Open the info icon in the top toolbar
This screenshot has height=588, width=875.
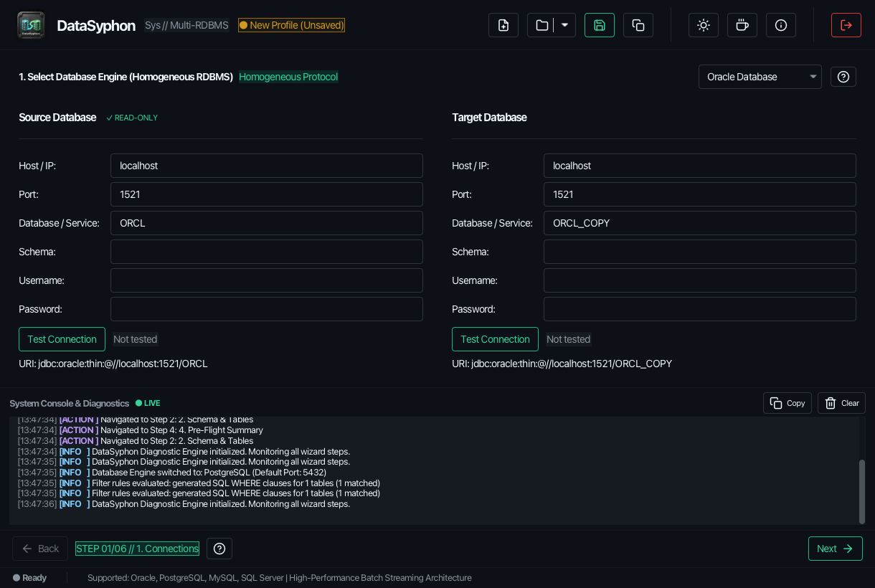point(781,25)
